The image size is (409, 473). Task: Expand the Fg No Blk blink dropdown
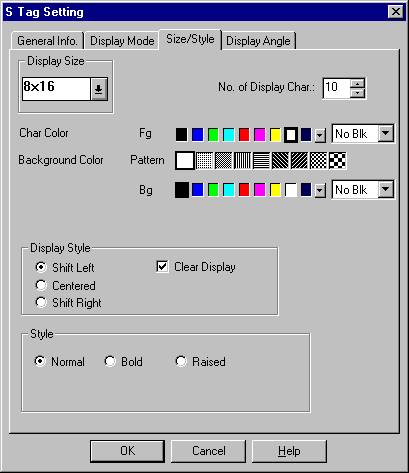[x=386, y=133]
